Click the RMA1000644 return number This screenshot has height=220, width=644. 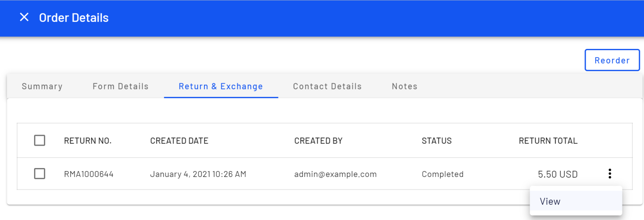(x=89, y=174)
